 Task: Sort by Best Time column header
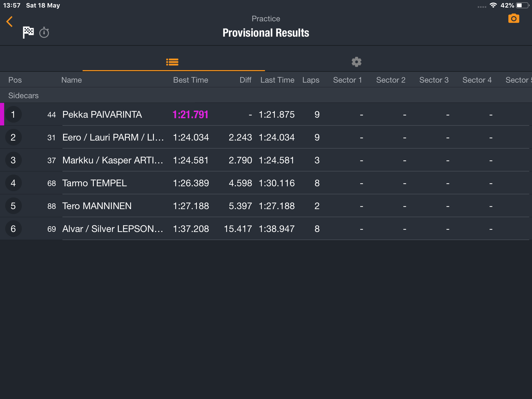[x=191, y=80]
